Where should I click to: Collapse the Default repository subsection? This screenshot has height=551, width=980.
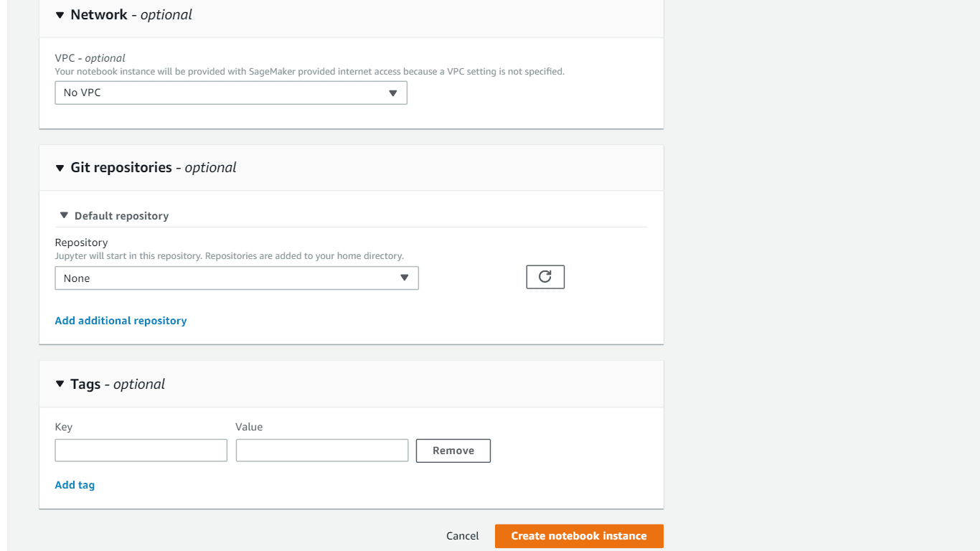pos(64,215)
